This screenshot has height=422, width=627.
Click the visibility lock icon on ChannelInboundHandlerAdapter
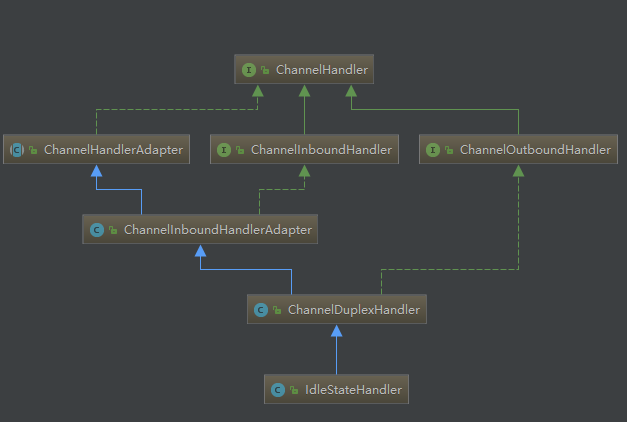click(112, 230)
